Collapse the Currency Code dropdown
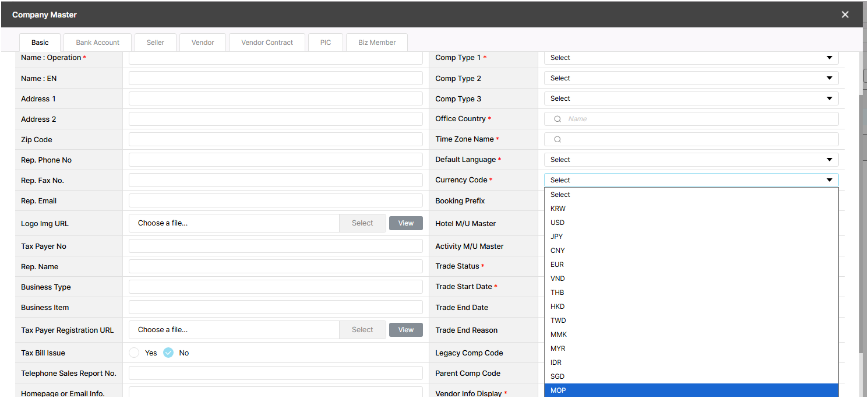 (691, 180)
